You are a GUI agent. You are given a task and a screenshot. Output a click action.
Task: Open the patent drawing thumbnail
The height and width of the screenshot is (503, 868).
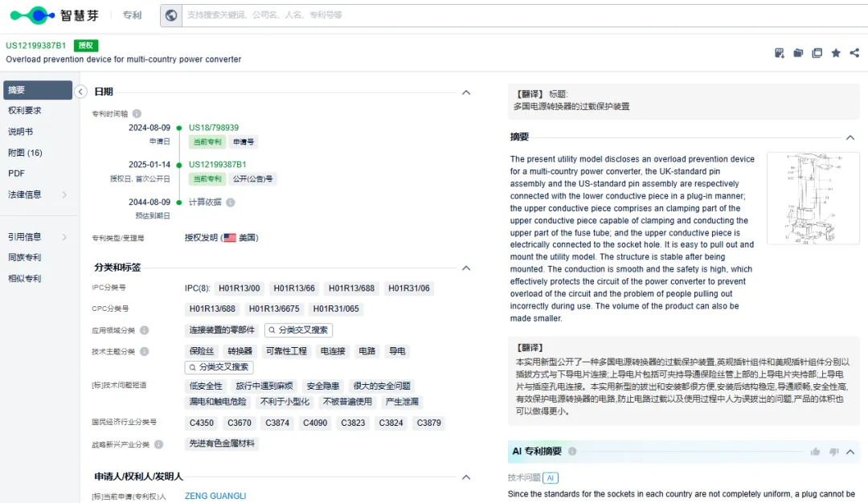pyautogui.click(x=813, y=198)
